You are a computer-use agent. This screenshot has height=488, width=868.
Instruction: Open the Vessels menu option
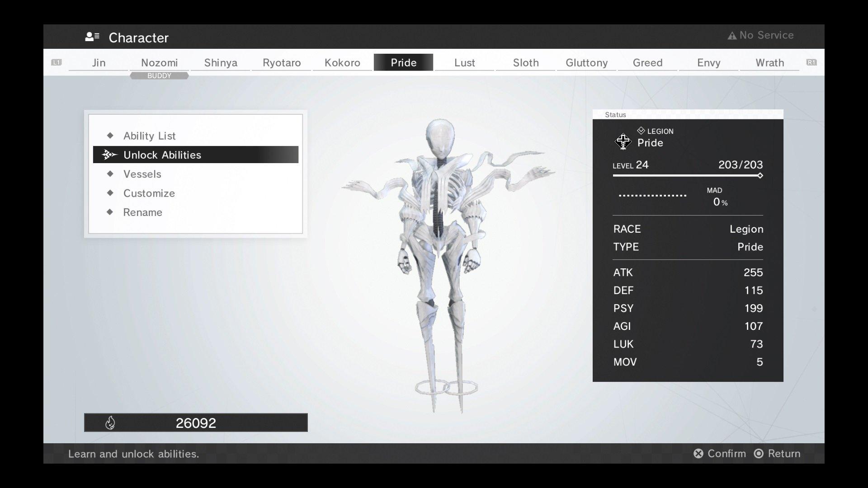tap(142, 174)
